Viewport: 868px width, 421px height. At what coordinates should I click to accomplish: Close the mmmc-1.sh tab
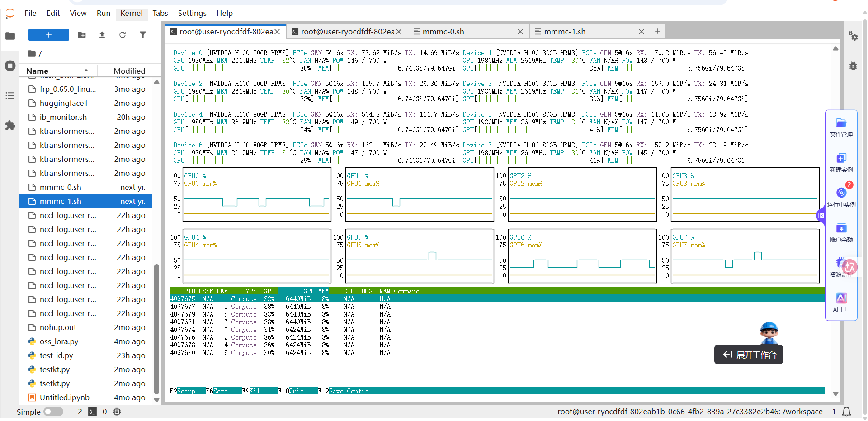point(641,32)
